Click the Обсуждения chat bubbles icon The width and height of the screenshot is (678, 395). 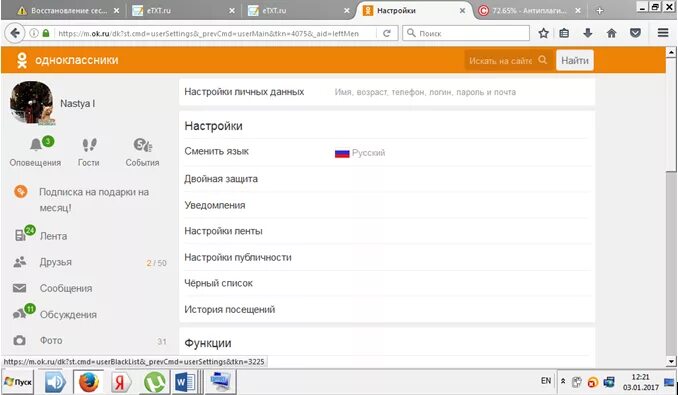pyautogui.click(x=19, y=314)
